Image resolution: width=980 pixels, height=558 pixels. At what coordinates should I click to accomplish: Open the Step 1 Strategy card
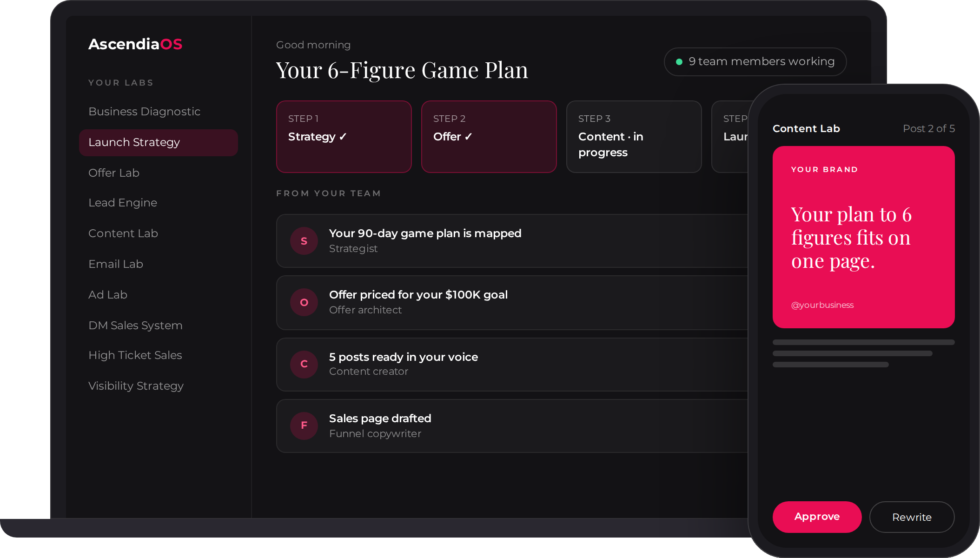344,137
